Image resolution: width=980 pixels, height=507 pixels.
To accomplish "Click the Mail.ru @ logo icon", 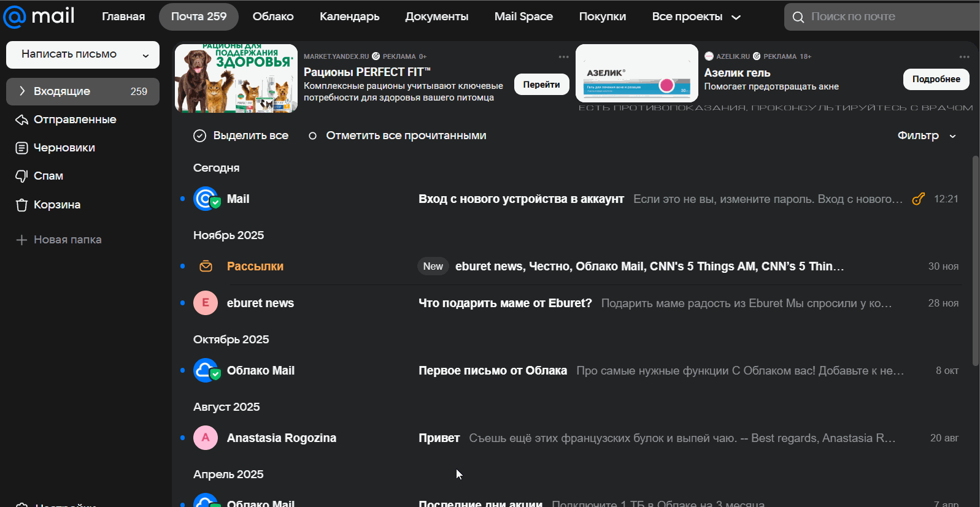I will 15,17.
